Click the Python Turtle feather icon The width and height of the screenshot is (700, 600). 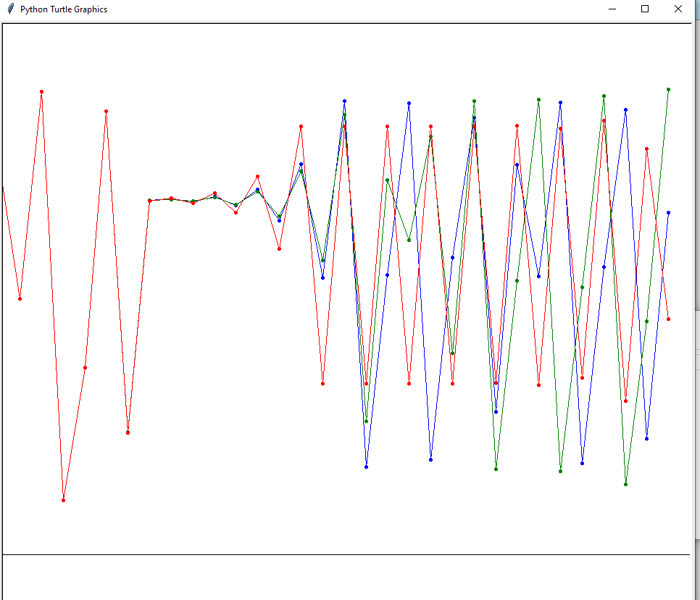coord(10,9)
